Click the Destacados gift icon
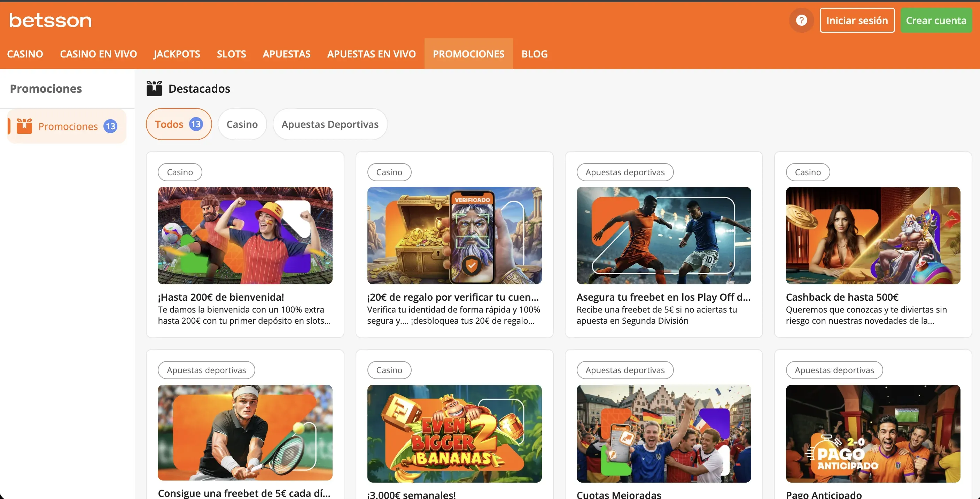Image resolution: width=980 pixels, height=499 pixels. [154, 88]
